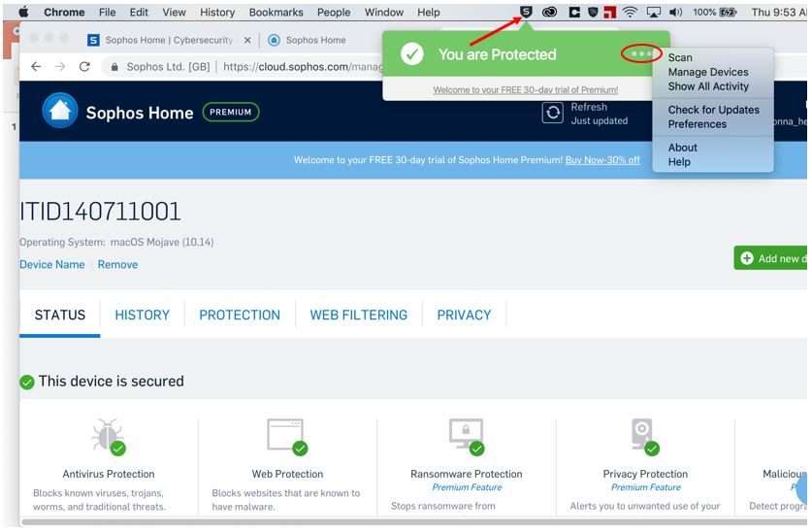Click the FREE 30-day trial link in popup
Viewport: 812px width, 532px height.
525,90
